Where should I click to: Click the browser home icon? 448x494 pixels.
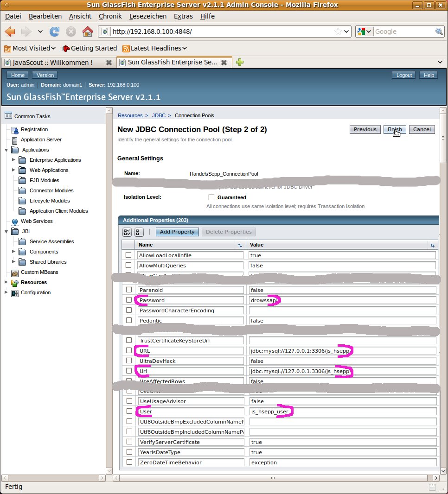coord(87,32)
